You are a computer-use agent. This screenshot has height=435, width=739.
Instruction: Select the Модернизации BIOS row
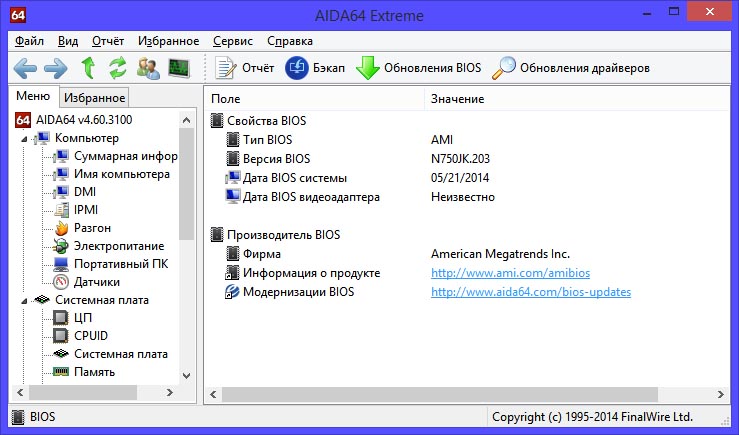(290, 292)
